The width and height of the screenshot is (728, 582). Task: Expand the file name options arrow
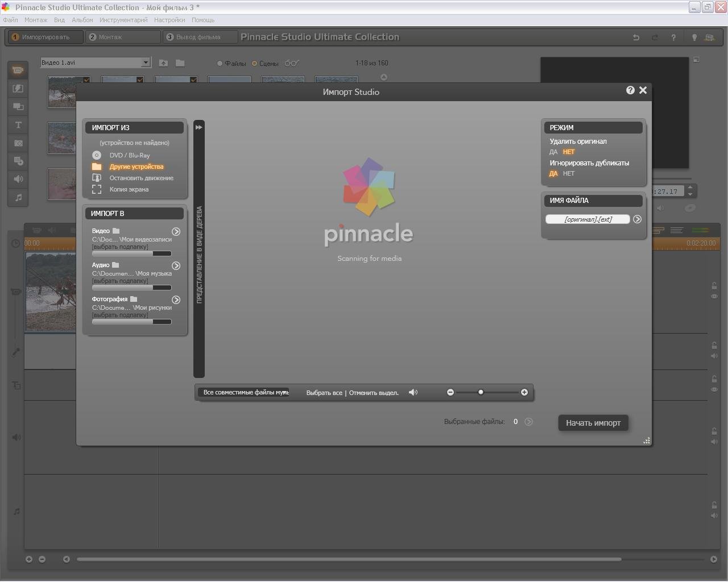point(637,219)
